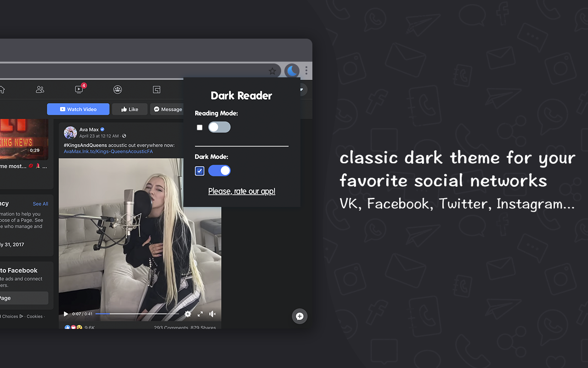Go to Facebook Friends tab icon

(40, 89)
